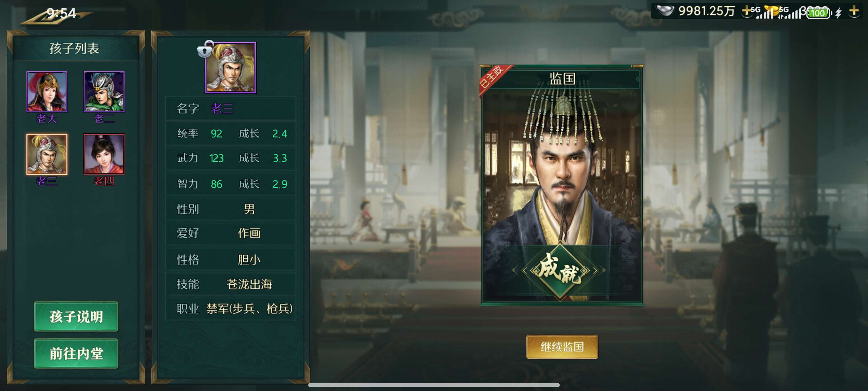Select child portrait 老四
Viewport: 868px width, 391px height.
tap(104, 154)
